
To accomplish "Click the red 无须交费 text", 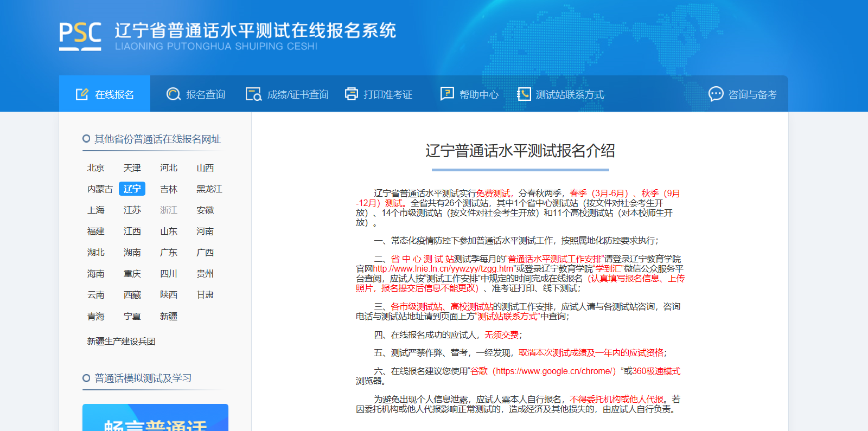I will click(502, 335).
